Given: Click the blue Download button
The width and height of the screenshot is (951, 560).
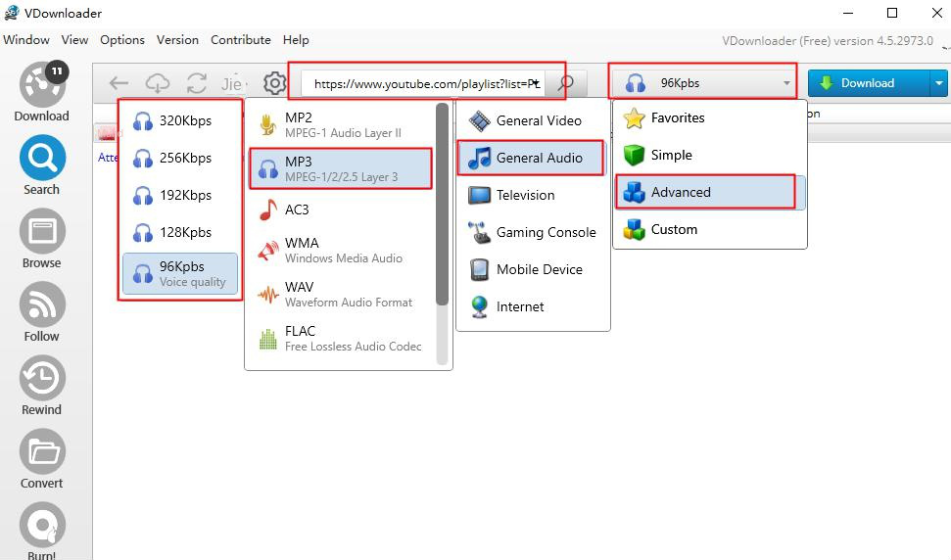Looking at the screenshot, I should point(868,83).
